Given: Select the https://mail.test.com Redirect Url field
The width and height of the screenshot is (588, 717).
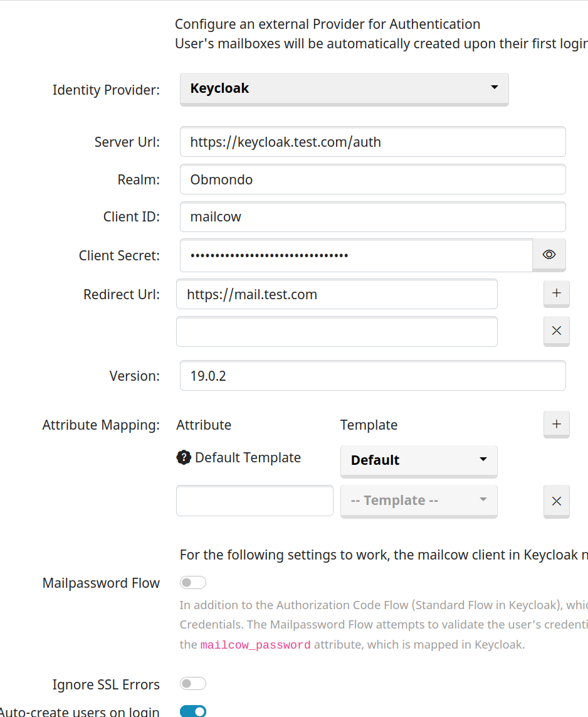Looking at the screenshot, I should (337, 294).
